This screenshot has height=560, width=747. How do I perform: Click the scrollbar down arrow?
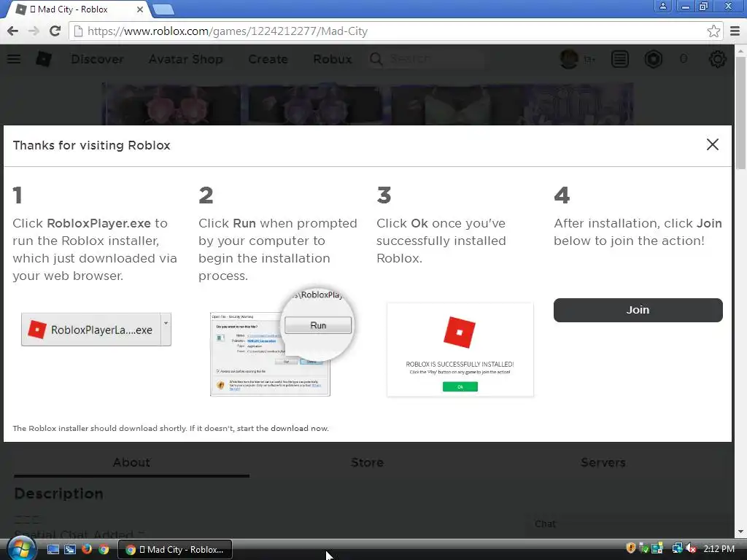[x=740, y=532]
